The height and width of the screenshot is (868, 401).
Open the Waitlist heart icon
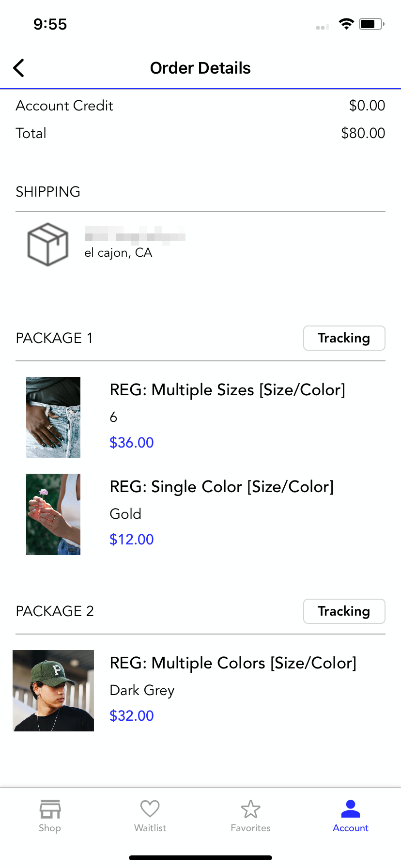pos(150,808)
